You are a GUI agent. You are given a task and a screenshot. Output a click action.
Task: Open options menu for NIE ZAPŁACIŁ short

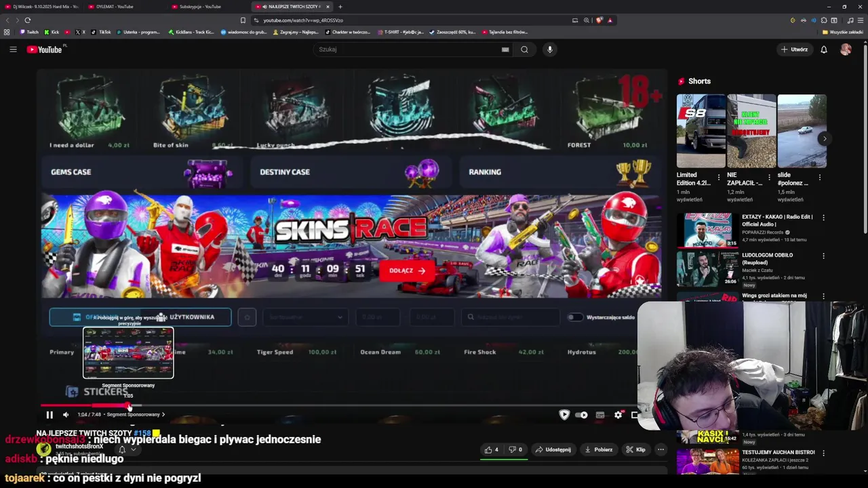(x=769, y=178)
